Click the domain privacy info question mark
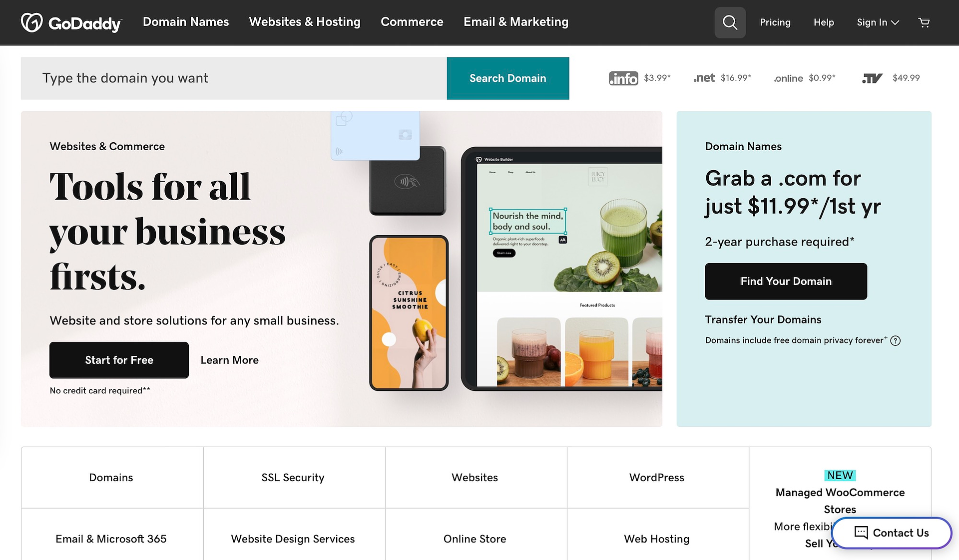 (x=897, y=340)
